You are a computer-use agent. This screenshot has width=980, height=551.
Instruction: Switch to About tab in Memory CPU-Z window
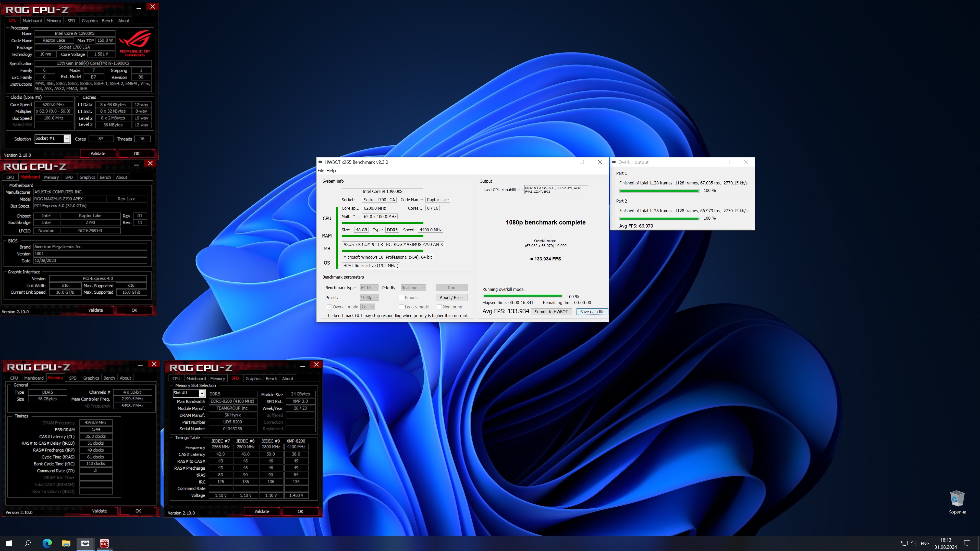point(126,378)
